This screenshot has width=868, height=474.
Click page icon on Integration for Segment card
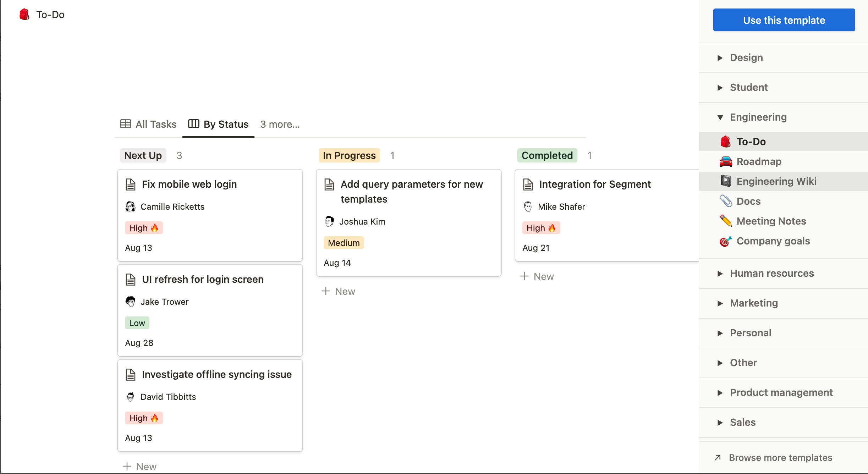click(x=528, y=184)
